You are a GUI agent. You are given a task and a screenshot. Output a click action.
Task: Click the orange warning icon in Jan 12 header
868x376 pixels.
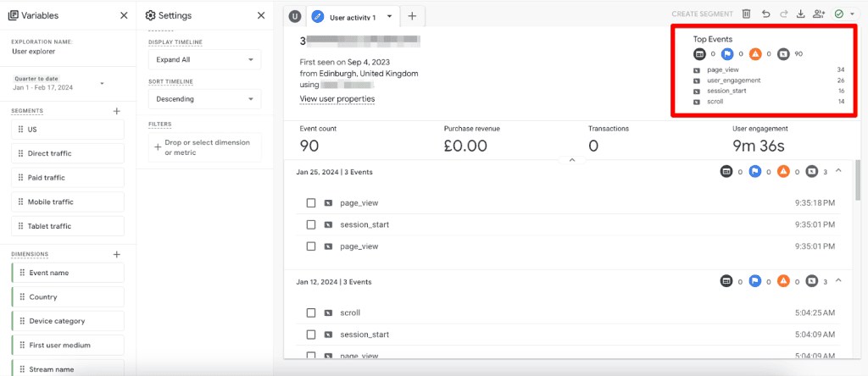(783, 281)
